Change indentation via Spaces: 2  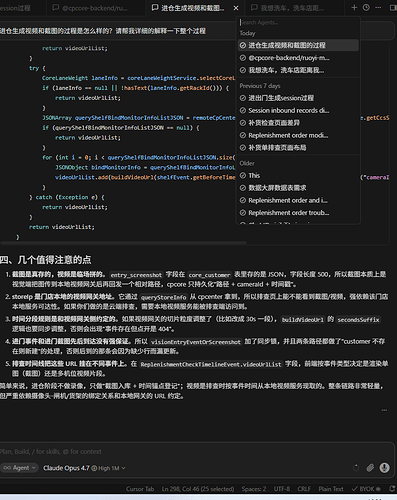pyautogui.click(x=254, y=489)
